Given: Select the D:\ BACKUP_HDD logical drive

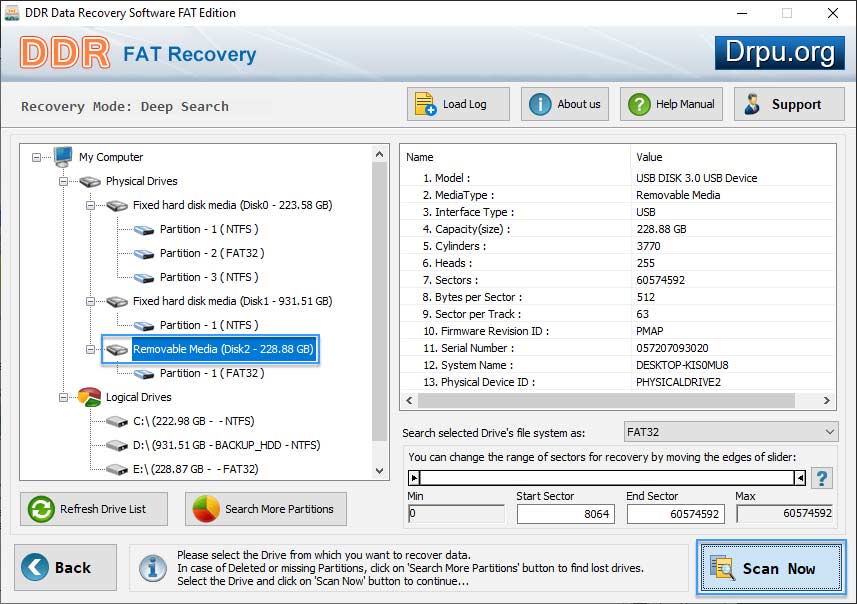Looking at the screenshot, I should pos(226,445).
